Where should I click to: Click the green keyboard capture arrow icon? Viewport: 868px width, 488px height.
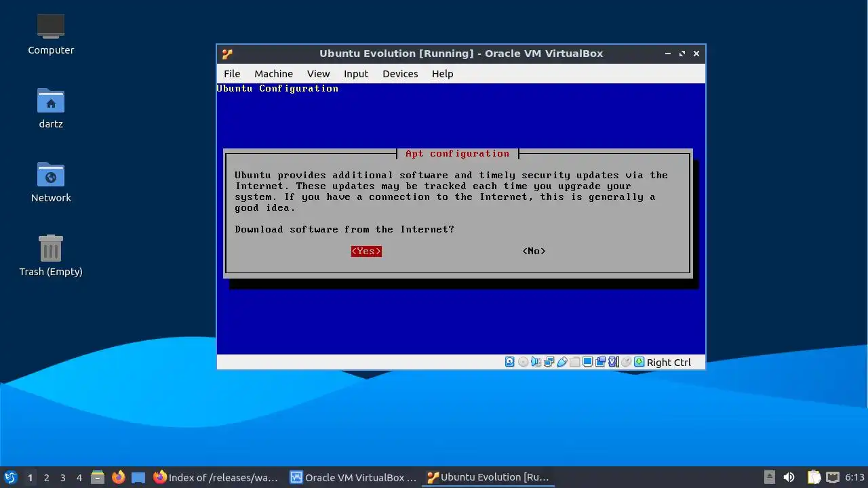point(639,362)
